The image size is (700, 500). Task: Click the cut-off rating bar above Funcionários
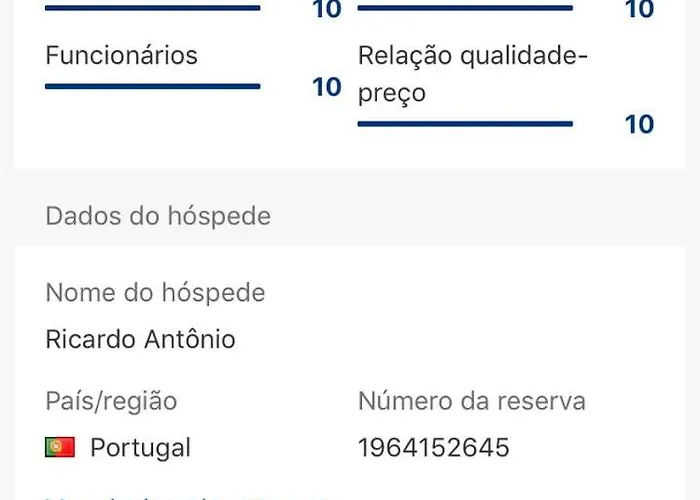152,8
